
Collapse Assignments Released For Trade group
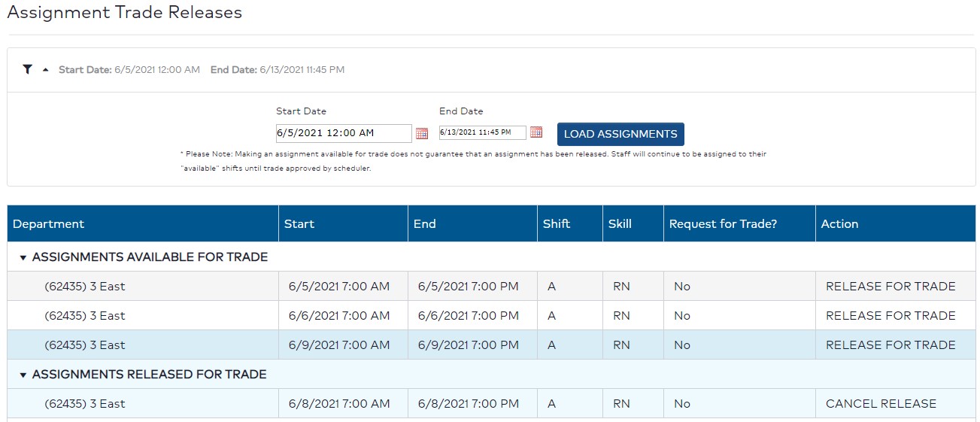(23, 375)
